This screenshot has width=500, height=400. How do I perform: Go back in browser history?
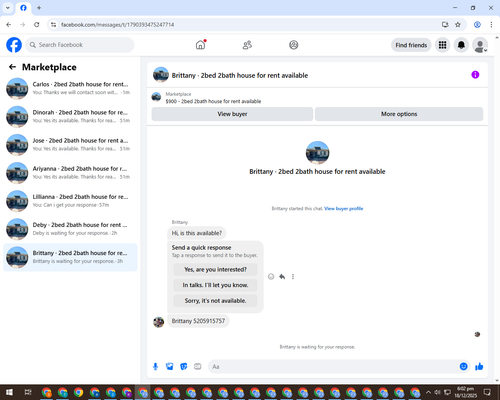point(9,25)
